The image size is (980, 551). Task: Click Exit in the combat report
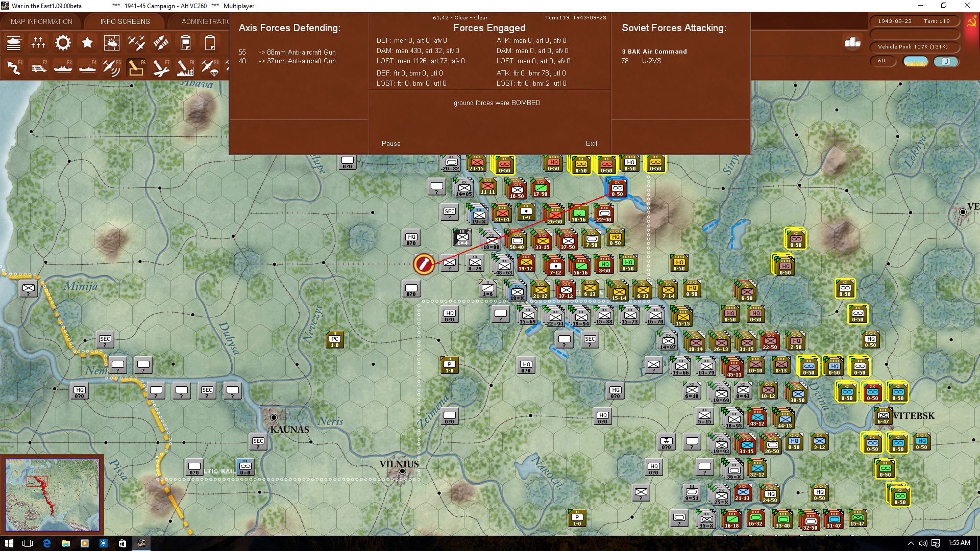click(x=592, y=144)
